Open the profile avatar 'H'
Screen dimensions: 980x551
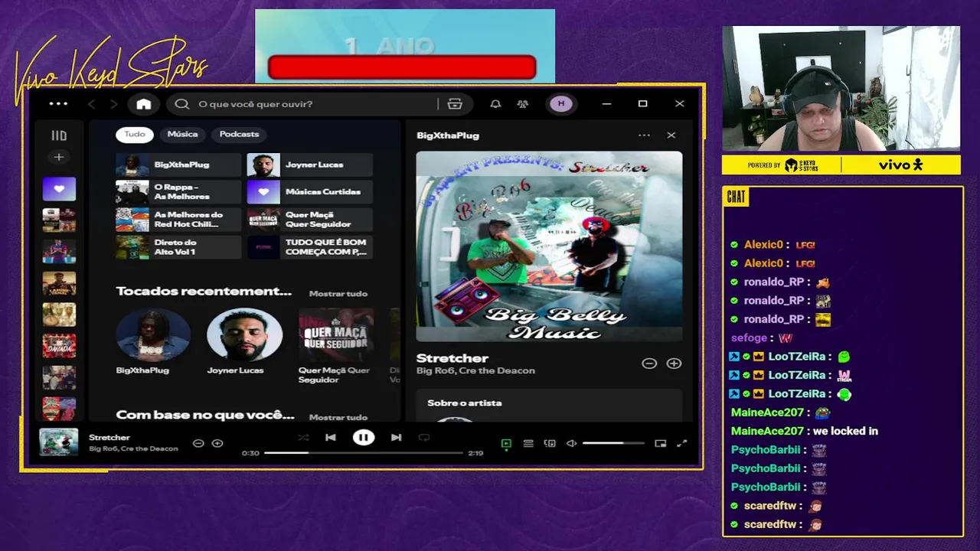click(x=561, y=104)
